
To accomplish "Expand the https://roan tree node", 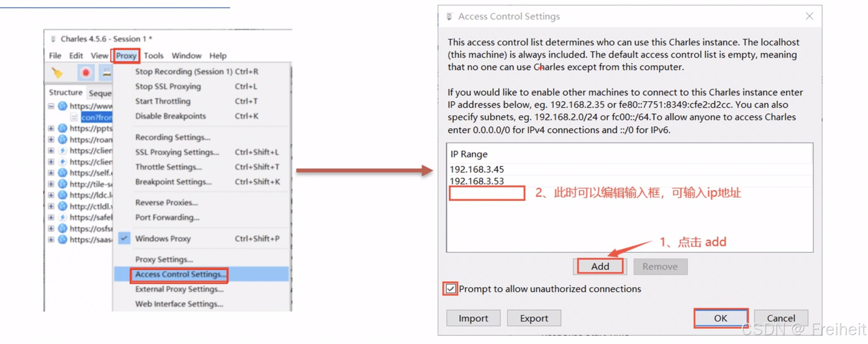I will (51, 139).
